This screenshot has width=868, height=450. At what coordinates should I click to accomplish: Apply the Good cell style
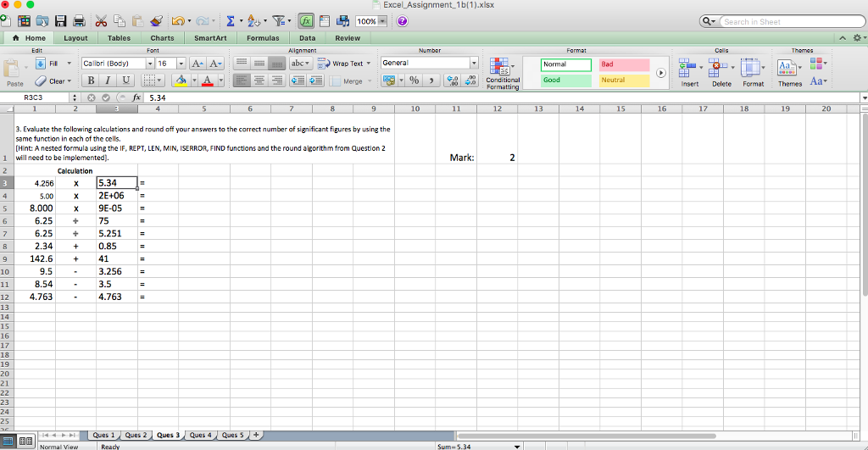(565, 81)
